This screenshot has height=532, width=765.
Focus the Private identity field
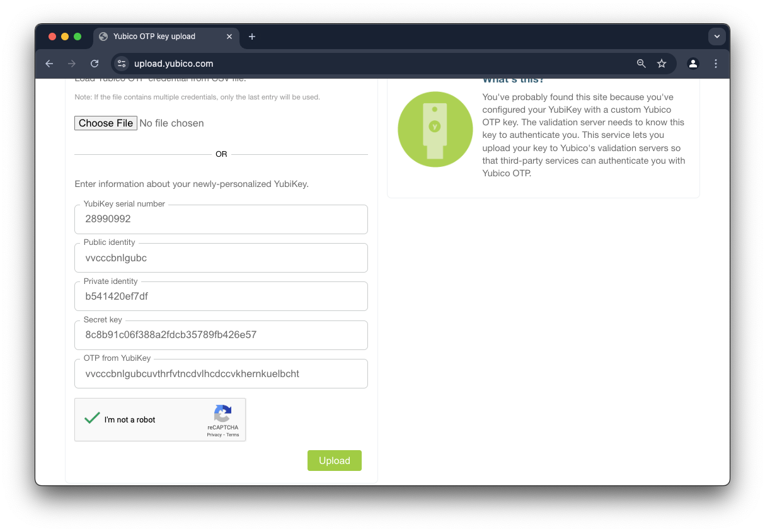coord(221,296)
